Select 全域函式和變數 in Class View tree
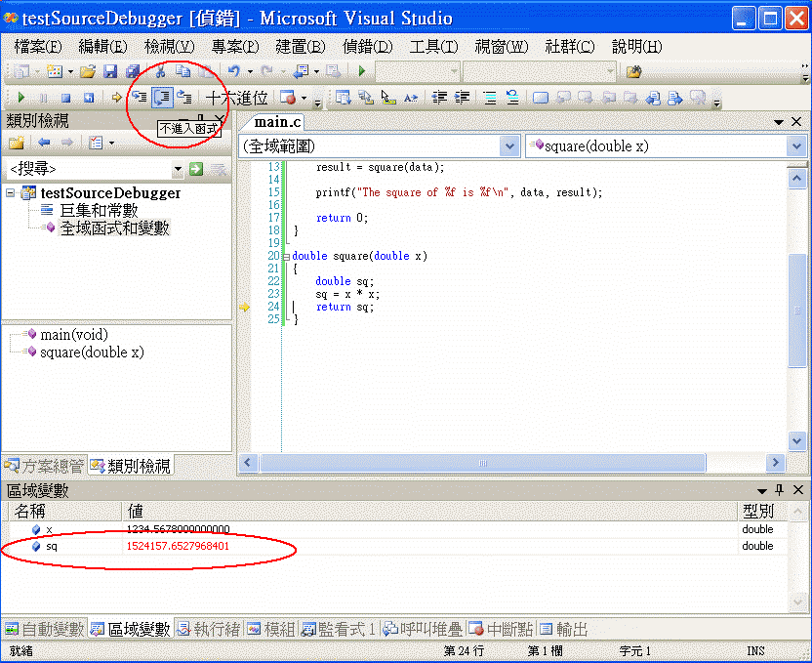Image resolution: width=812 pixels, height=663 pixels. [114, 228]
